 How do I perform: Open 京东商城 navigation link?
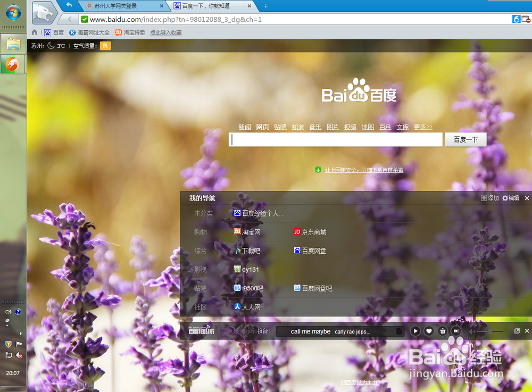310,232
